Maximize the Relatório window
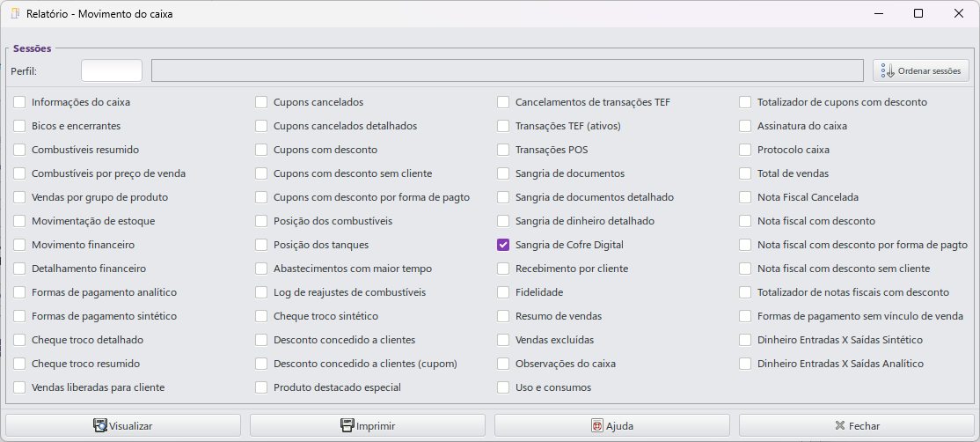The image size is (980, 442). [x=918, y=14]
